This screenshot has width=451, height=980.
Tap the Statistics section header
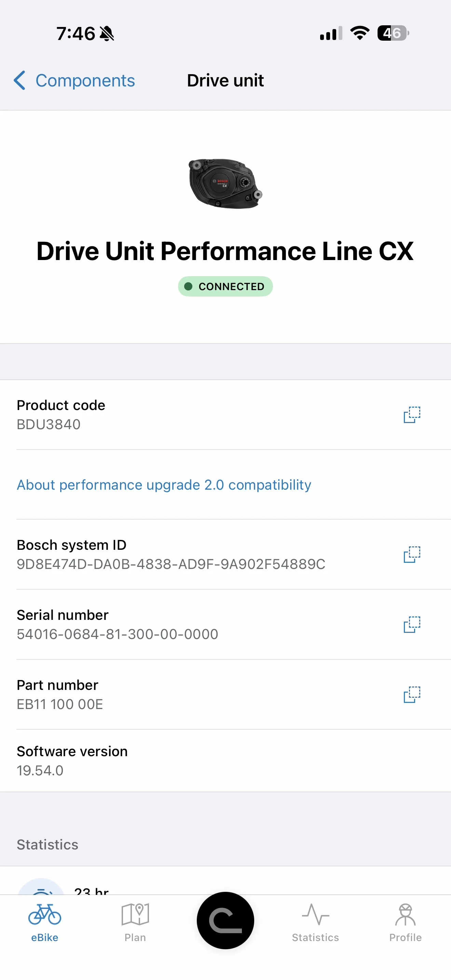click(47, 844)
